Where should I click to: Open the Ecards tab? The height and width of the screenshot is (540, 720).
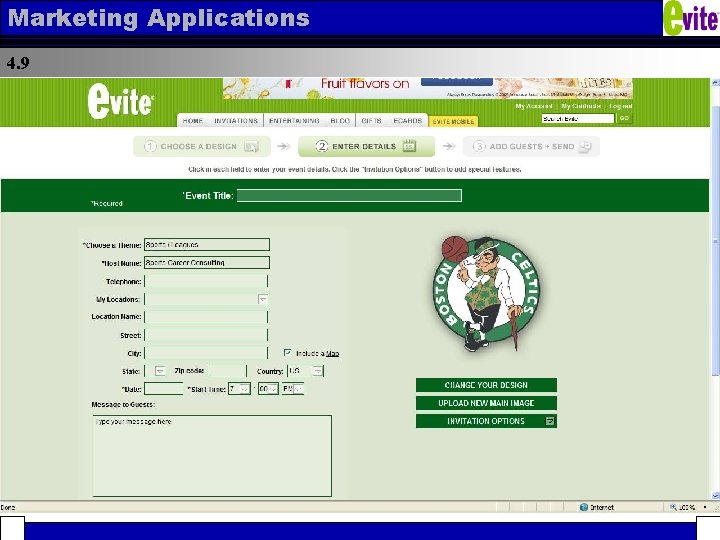pyautogui.click(x=408, y=120)
